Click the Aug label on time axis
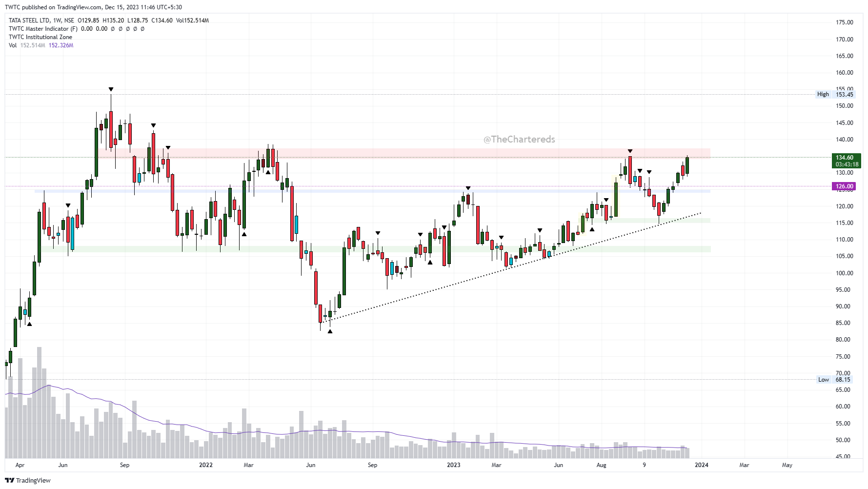This screenshot has width=868, height=489. pyautogui.click(x=602, y=465)
